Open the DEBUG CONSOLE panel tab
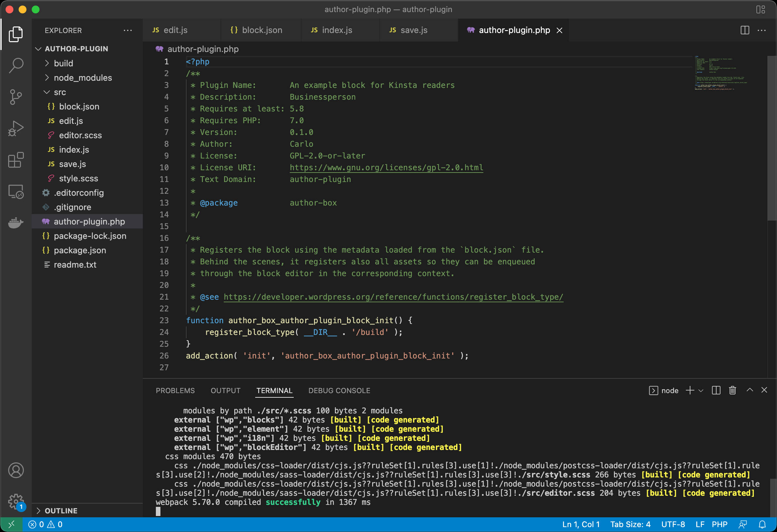The height and width of the screenshot is (532, 777). pyautogui.click(x=339, y=390)
